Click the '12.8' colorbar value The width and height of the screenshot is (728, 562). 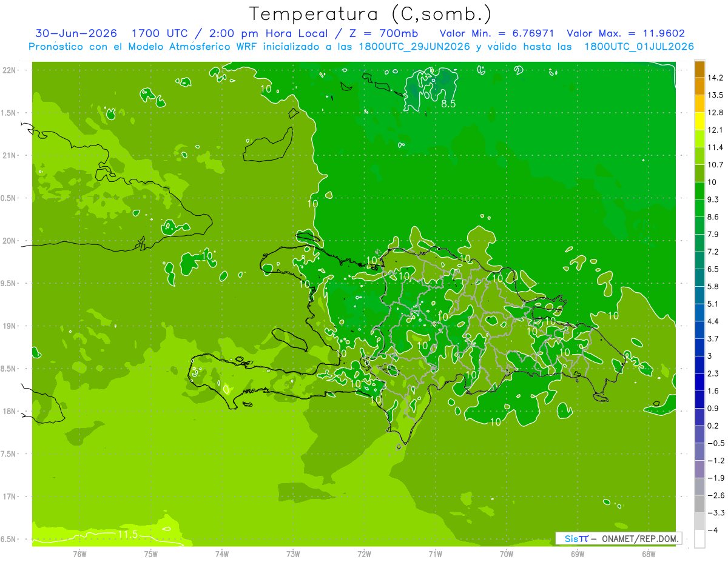click(x=715, y=113)
